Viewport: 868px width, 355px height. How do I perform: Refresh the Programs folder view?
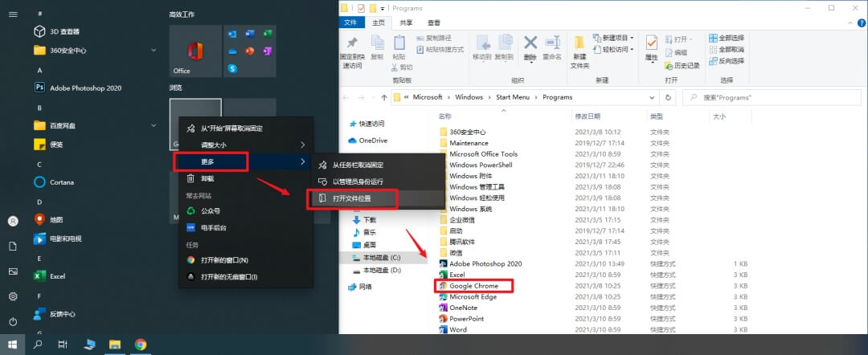coord(668,97)
